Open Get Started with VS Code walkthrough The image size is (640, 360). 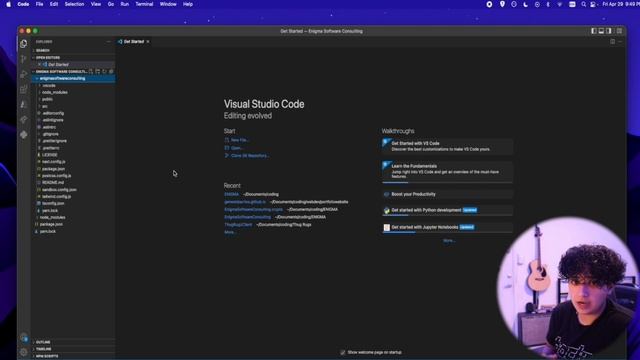tap(447, 146)
